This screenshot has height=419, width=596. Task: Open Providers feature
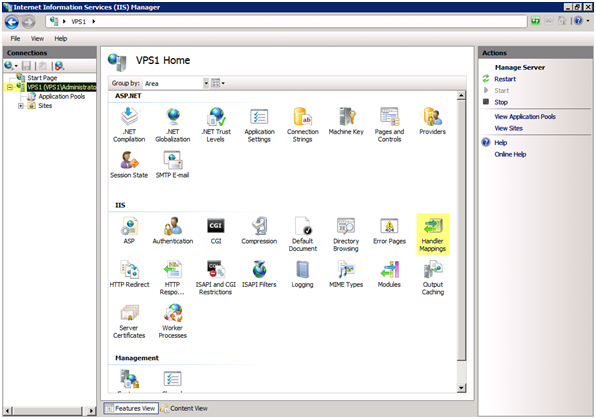[x=433, y=121]
